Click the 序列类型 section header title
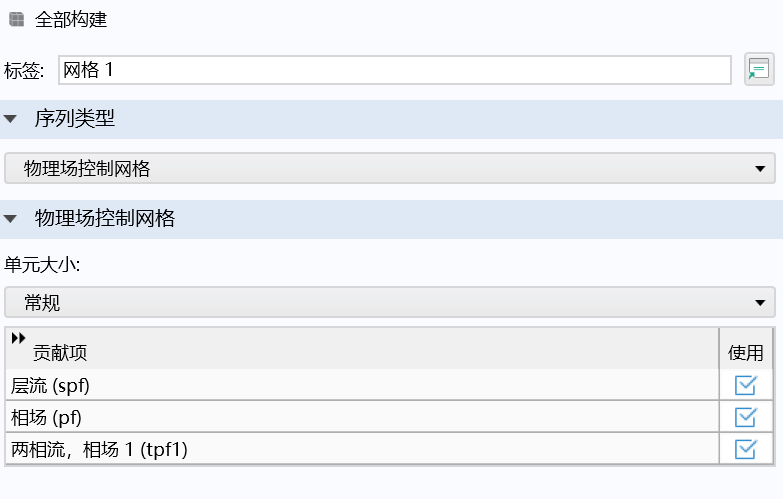 (75, 119)
